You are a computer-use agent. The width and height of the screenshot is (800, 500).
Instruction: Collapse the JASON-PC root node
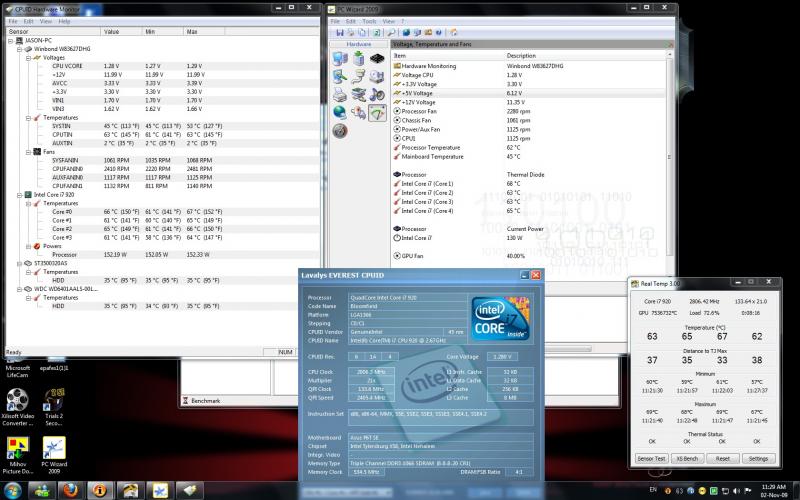tap(10, 40)
